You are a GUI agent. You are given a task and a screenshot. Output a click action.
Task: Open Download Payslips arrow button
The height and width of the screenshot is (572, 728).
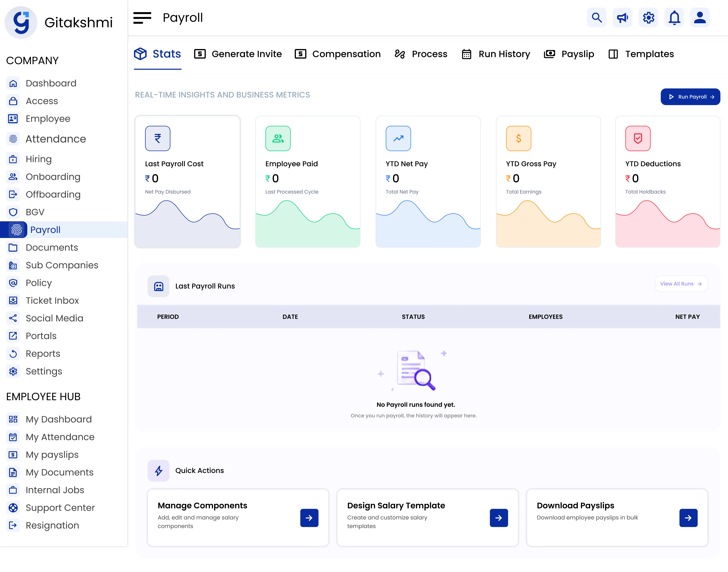(x=688, y=518)
